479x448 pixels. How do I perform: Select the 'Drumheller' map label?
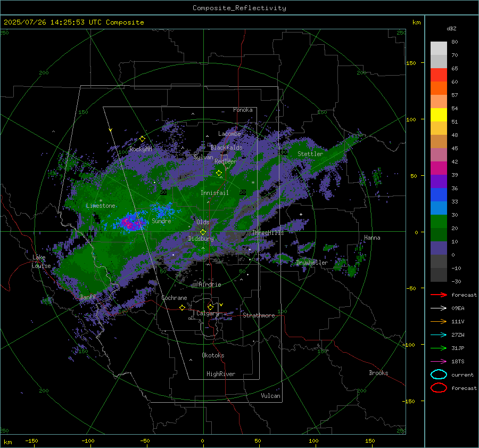click(x=312, y=263)
